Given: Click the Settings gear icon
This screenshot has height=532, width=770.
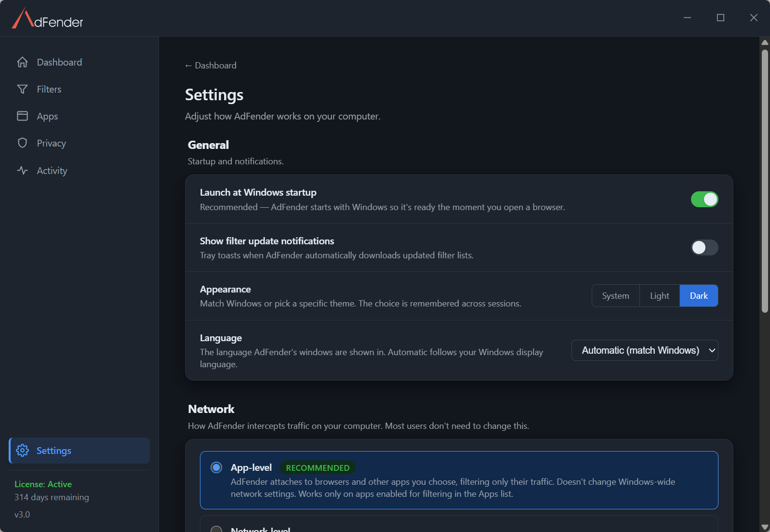Looking at the screenshot, I should (x=22, y=451).
